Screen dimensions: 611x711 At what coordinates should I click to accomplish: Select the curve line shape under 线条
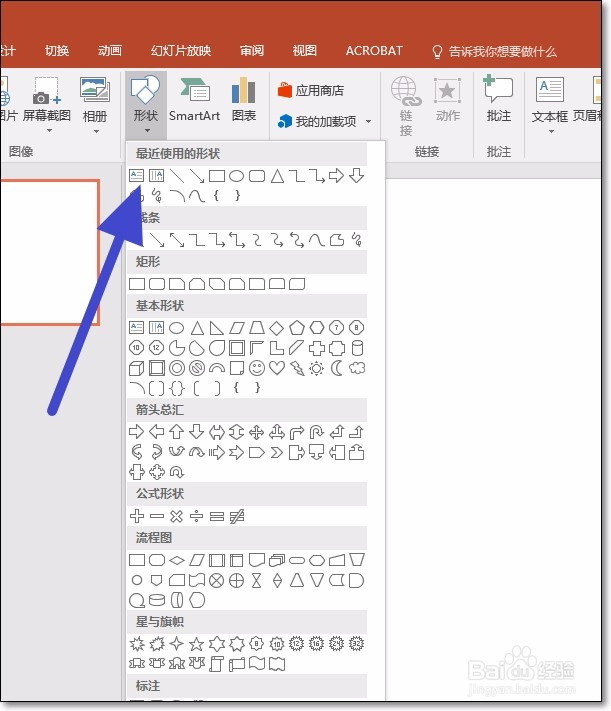pos(317,239)
